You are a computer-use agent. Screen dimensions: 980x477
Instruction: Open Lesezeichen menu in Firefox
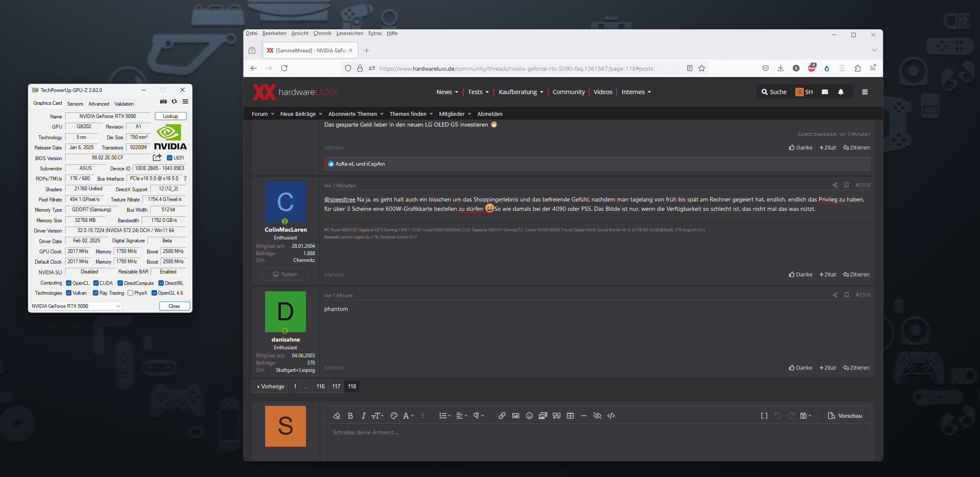tap(349, 33)
